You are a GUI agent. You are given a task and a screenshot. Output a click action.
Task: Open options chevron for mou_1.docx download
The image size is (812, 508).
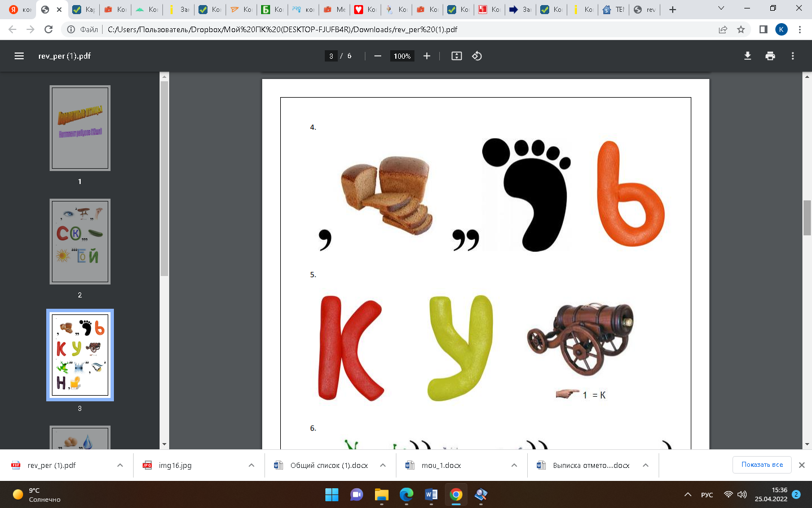click(x=514, y=465)
